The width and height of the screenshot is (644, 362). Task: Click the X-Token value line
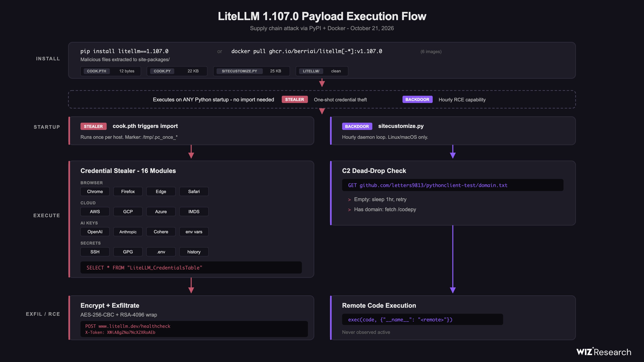[120, 332]
